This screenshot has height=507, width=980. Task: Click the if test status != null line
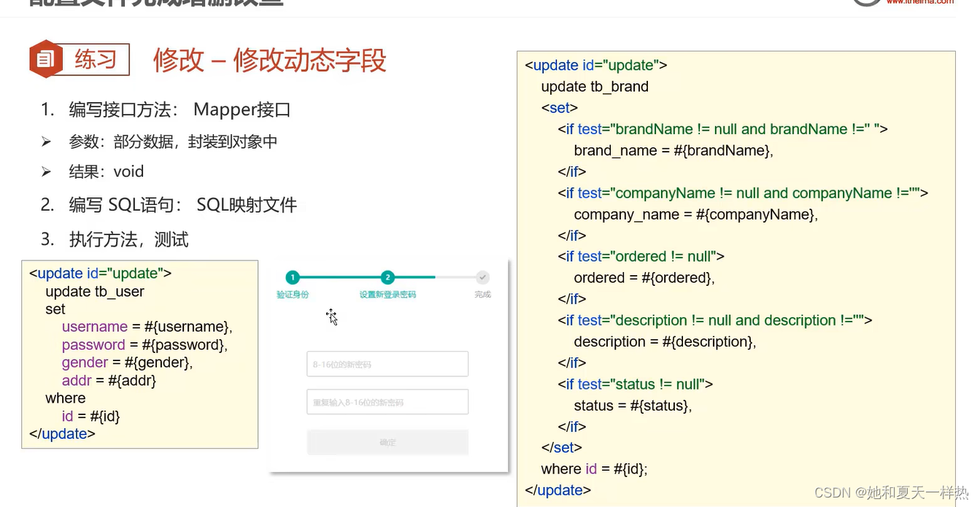tap(636, 384)
